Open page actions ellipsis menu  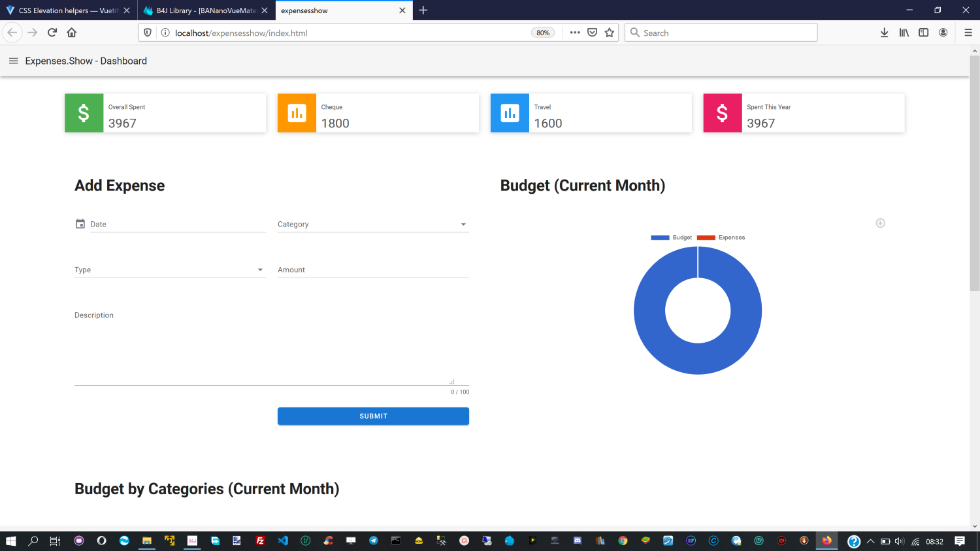575,33
